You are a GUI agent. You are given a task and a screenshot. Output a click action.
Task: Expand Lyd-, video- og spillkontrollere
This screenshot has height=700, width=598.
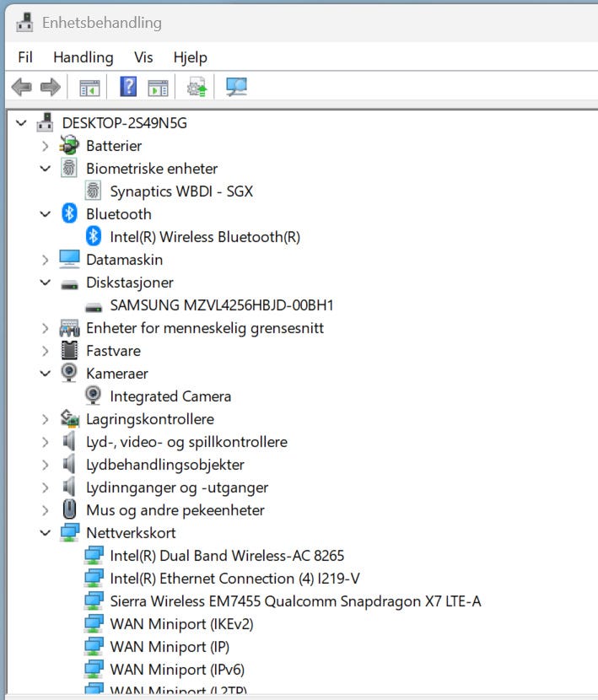tap(45, 442)
